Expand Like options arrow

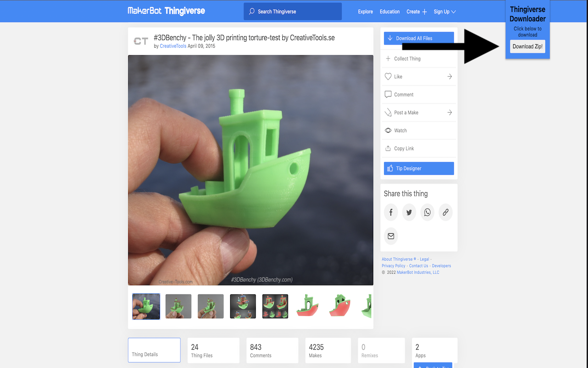pyautogui.click(x=449, y=76)
